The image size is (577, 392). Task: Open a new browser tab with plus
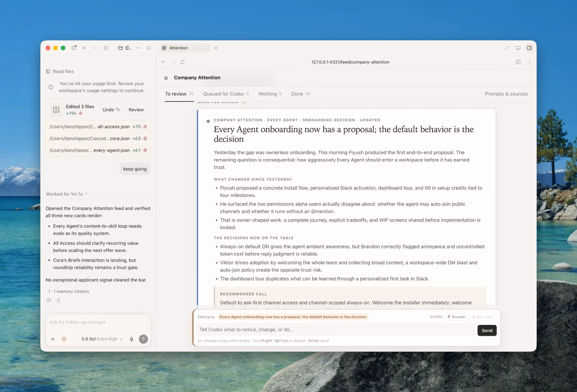click(x=216, y=48)
